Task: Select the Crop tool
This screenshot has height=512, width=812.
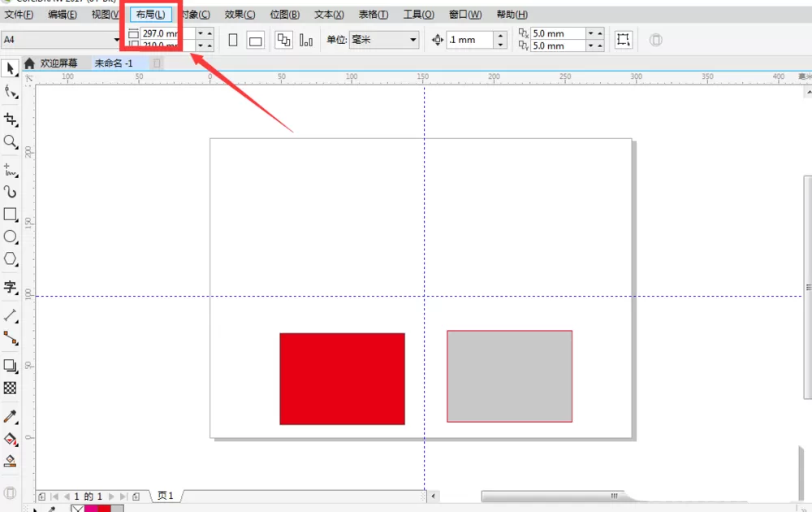Action: coord(11,119)
